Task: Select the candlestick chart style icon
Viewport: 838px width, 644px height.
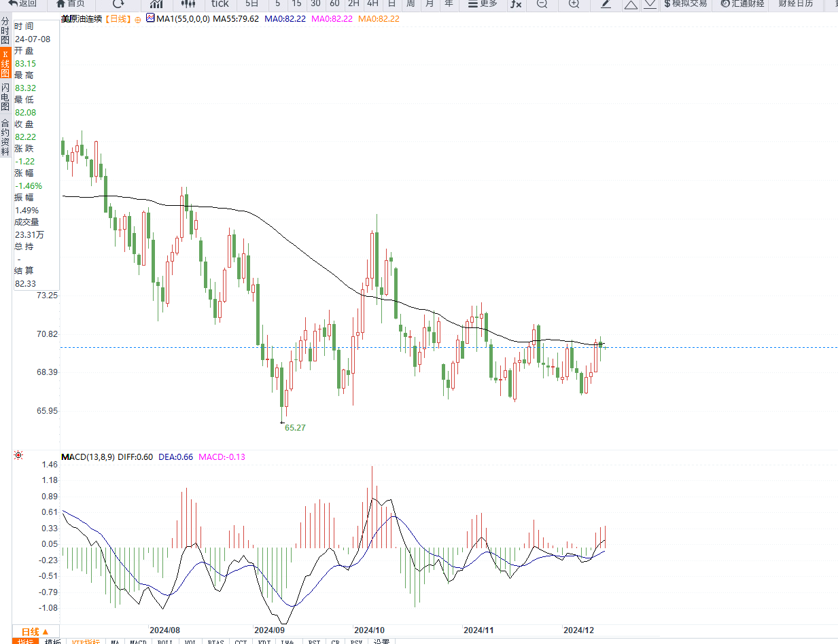Action: tap(188, 4)
